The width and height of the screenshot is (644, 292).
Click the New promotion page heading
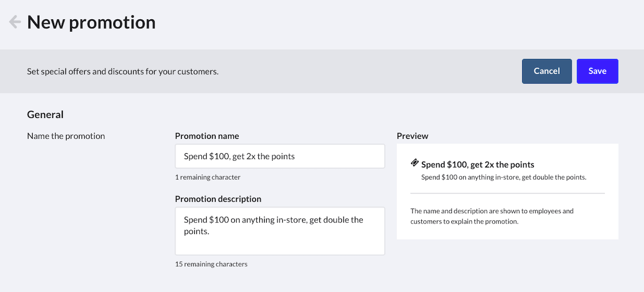pyautogui.click(x=91, y=23)
